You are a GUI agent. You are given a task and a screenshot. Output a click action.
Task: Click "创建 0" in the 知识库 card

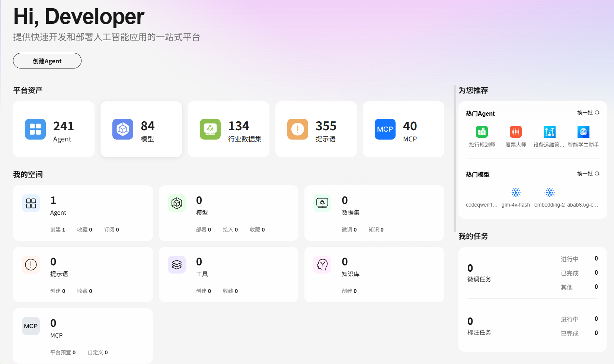pos(349,291)
